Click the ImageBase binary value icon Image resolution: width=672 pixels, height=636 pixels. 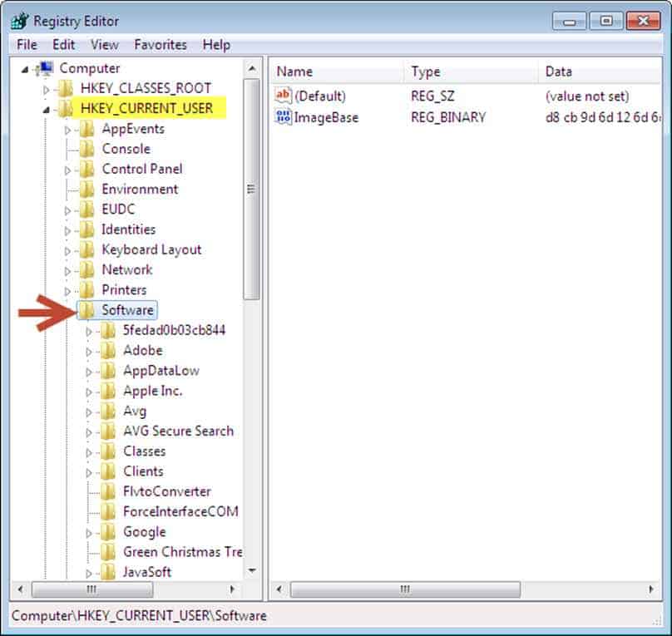[x=284, y=117]
